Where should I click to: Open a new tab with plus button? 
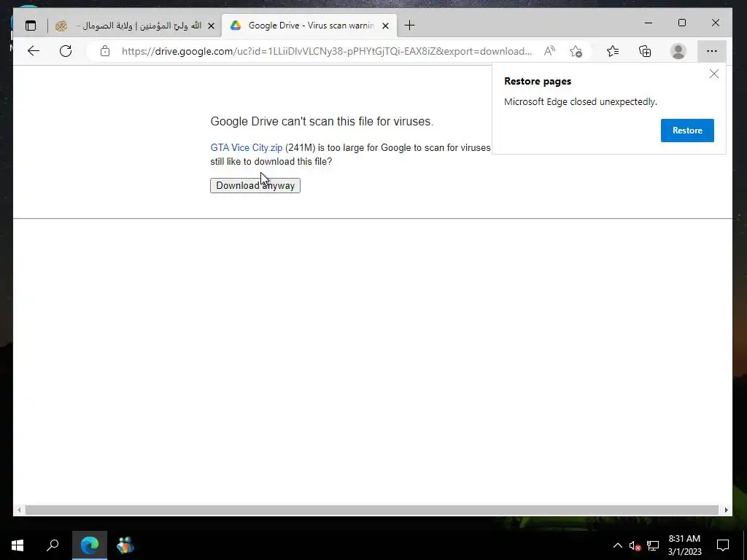(409, 26)
